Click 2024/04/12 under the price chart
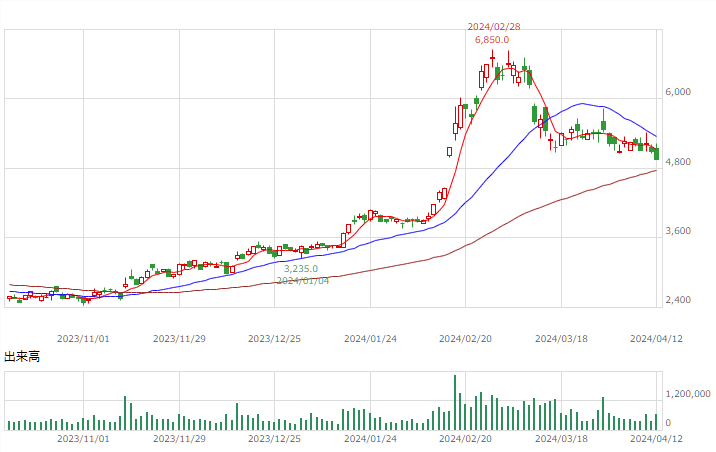The height and width of the screenshot is (452, 716). coord(656,339)
